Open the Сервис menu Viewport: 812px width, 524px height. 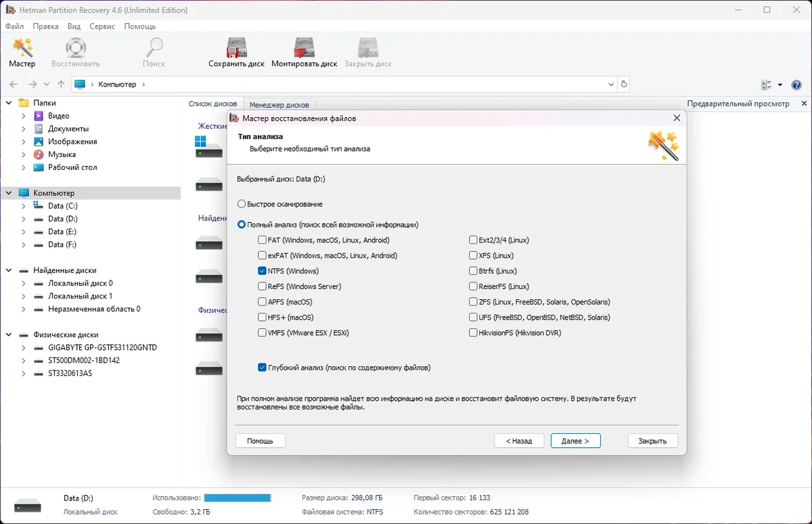(102, 26)
